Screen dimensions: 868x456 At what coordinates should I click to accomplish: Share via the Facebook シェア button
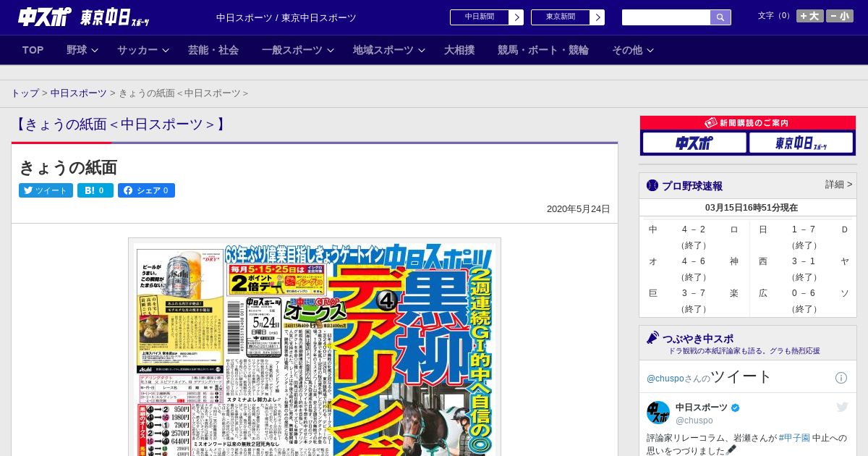[x=146, y=190]
